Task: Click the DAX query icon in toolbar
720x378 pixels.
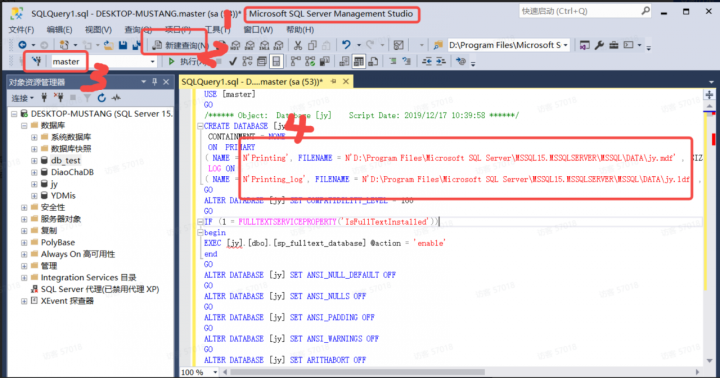Action: pos(279,45)
